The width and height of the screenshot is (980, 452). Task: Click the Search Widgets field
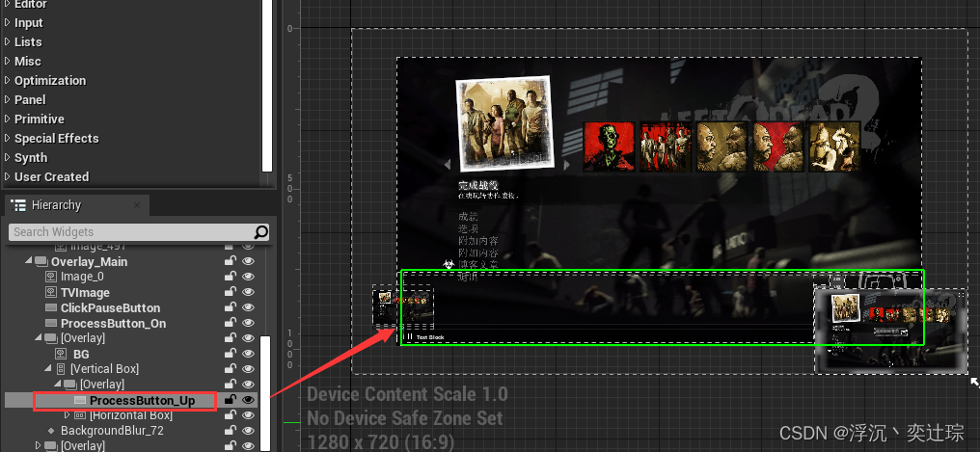click(x=139, y=232)
